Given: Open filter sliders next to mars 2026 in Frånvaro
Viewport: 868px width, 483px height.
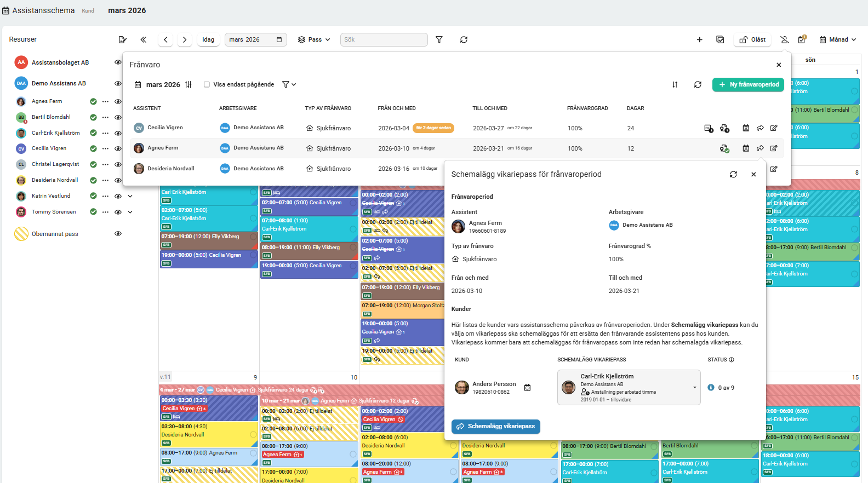Looking at the screenshot, I should (189, 84).
